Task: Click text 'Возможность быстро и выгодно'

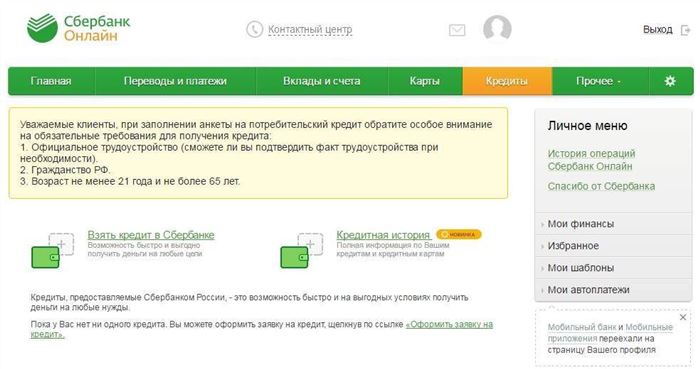Action: click(144, 245)
